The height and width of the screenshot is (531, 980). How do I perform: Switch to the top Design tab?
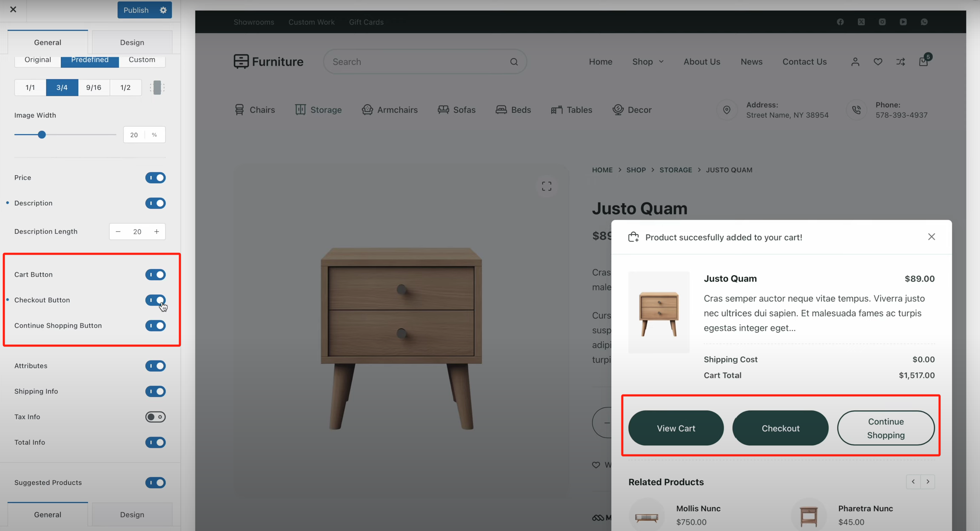coord(132,42)
